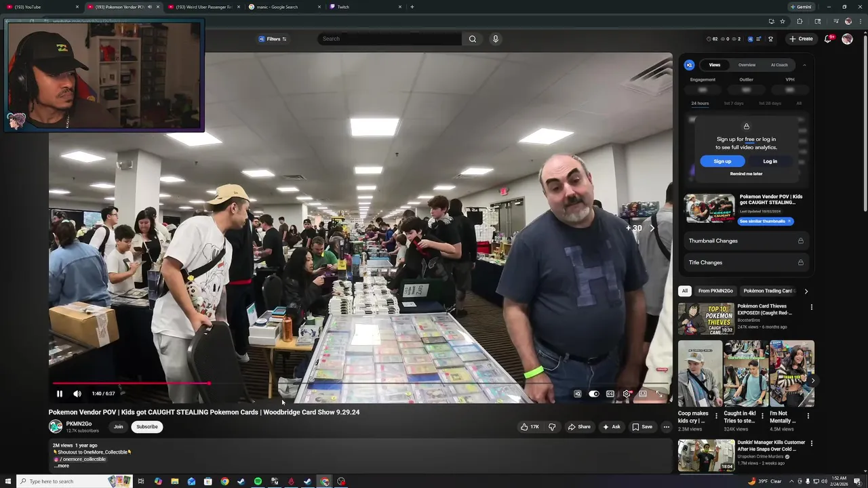The height and width of the screenshot is (488, 868).
Task: Open more actions menu beside Save
Action: (667, 427)
